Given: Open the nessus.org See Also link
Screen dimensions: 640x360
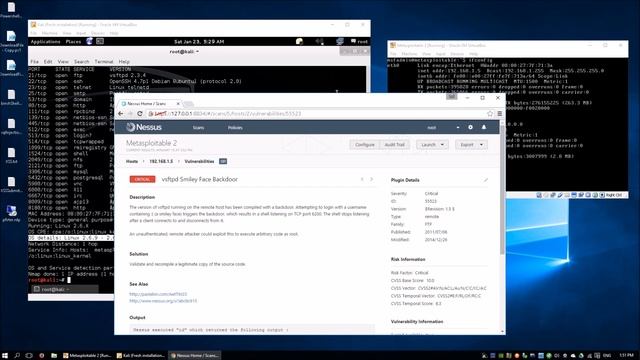Looking at the screenshot, I should click(163, 301).
